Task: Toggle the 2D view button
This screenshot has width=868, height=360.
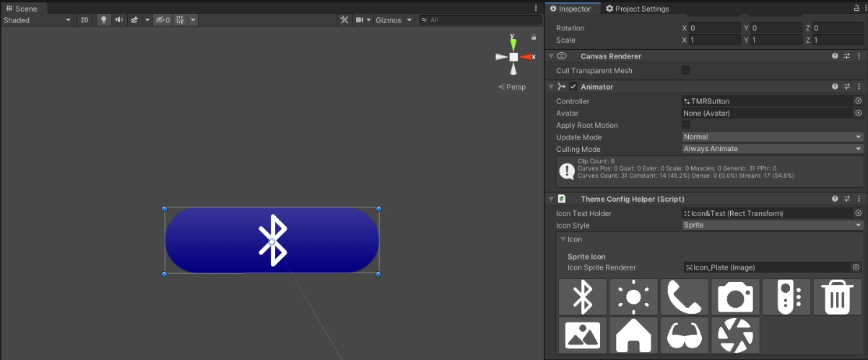Action: tap(84, 20)
